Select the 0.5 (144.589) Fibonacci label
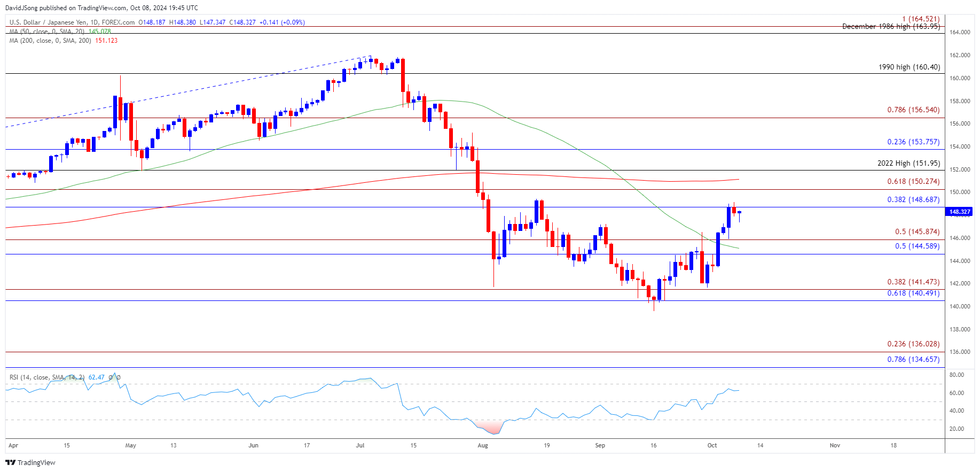This screenshot has height=472, width=980. point(917,246)
